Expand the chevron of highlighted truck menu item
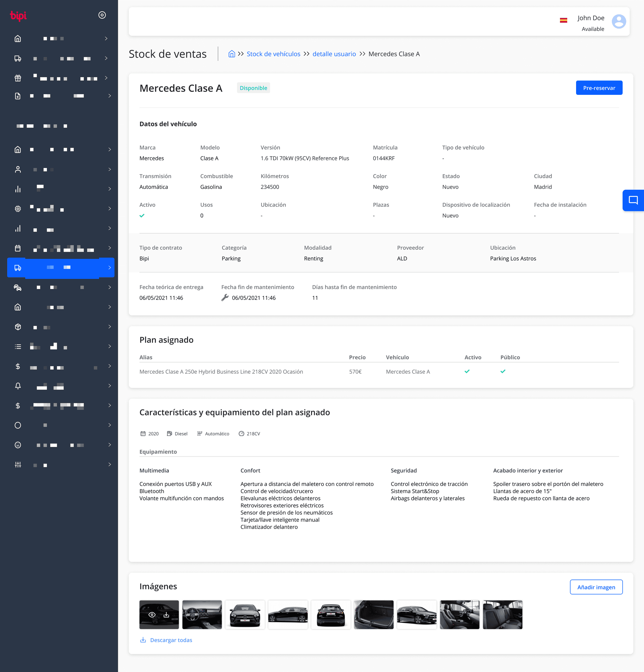Screen dimensions: 644x672 point(110,267)
